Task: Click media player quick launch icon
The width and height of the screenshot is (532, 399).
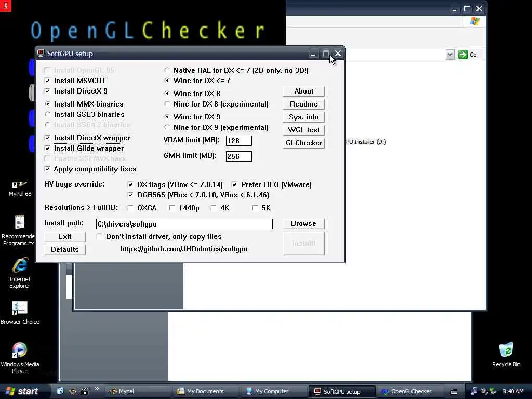Action: click(85, 391)
